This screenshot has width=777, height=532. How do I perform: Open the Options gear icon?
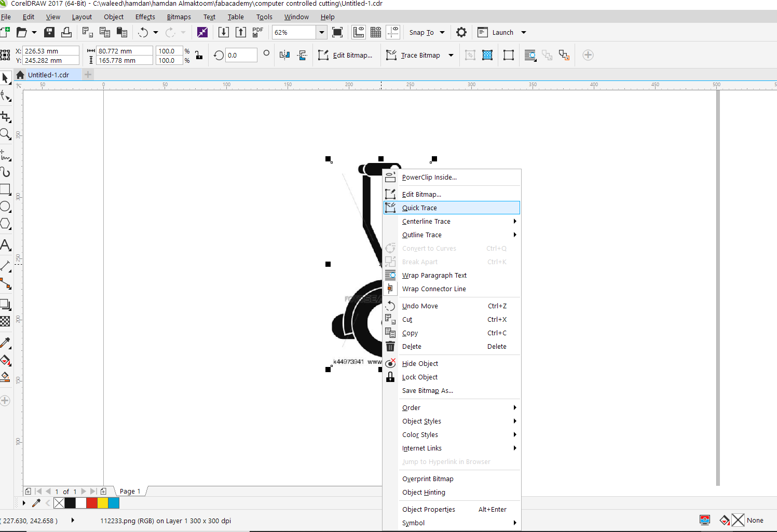(461, 32)
